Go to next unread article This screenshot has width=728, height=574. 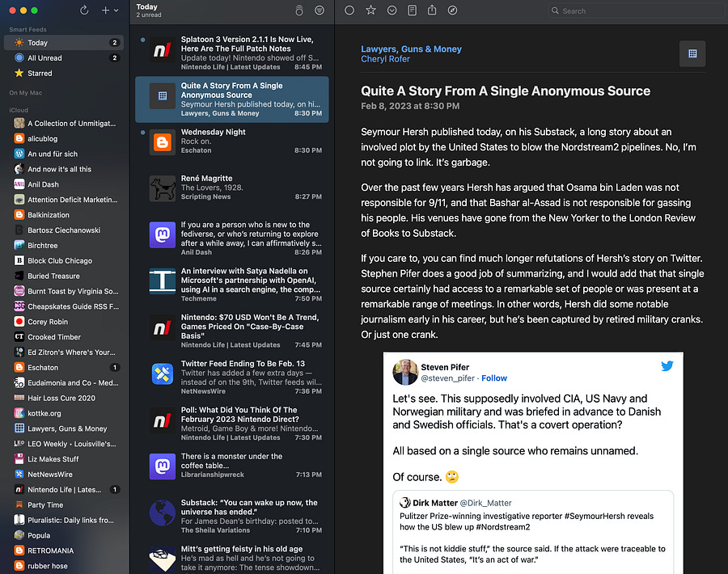[392, 11]
